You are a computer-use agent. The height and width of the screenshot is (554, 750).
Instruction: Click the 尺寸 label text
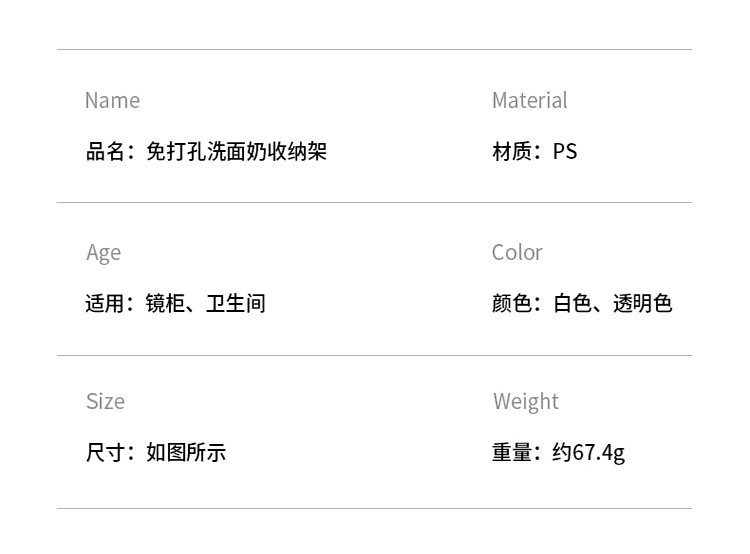[105, 453]
